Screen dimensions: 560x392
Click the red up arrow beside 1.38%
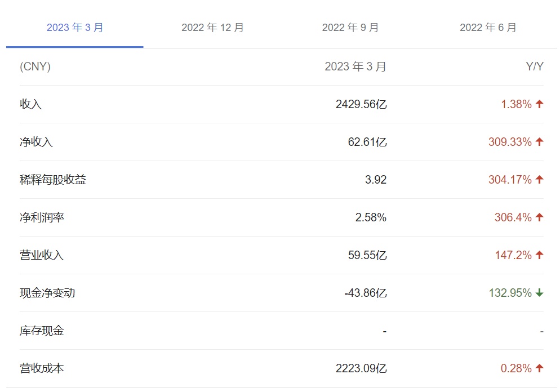coord(539,104)
